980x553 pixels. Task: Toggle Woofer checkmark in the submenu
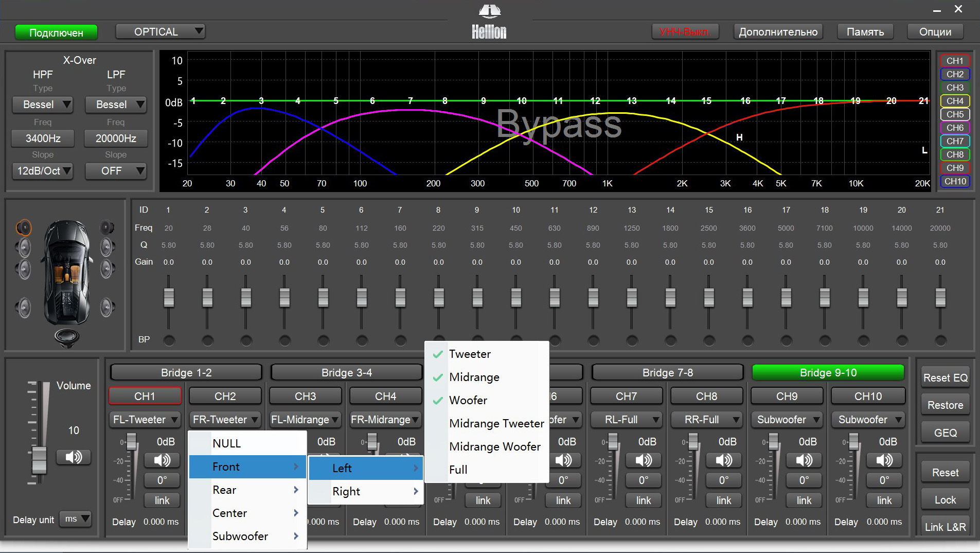(x=468, y=400)
